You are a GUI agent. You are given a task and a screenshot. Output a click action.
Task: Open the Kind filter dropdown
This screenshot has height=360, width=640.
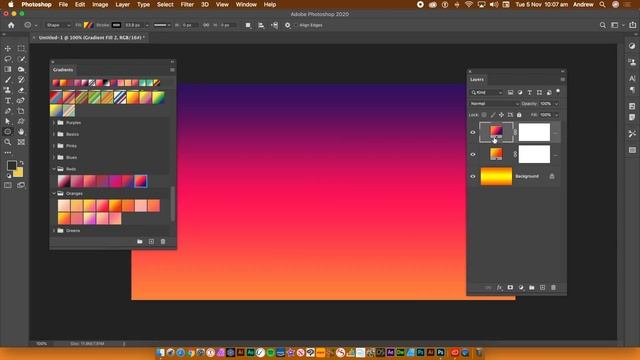[487, 93]
